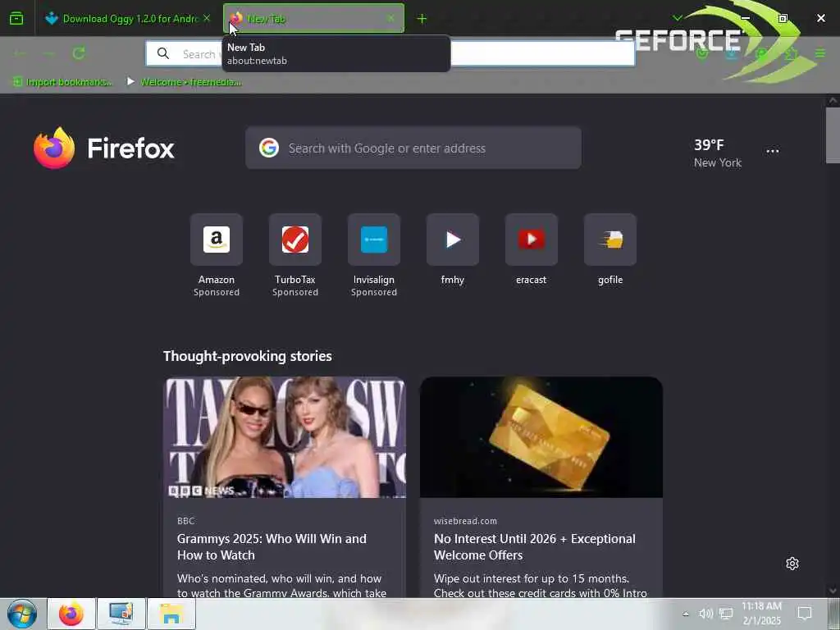Open the Extensions puzzle icon

tap(792, 53)
